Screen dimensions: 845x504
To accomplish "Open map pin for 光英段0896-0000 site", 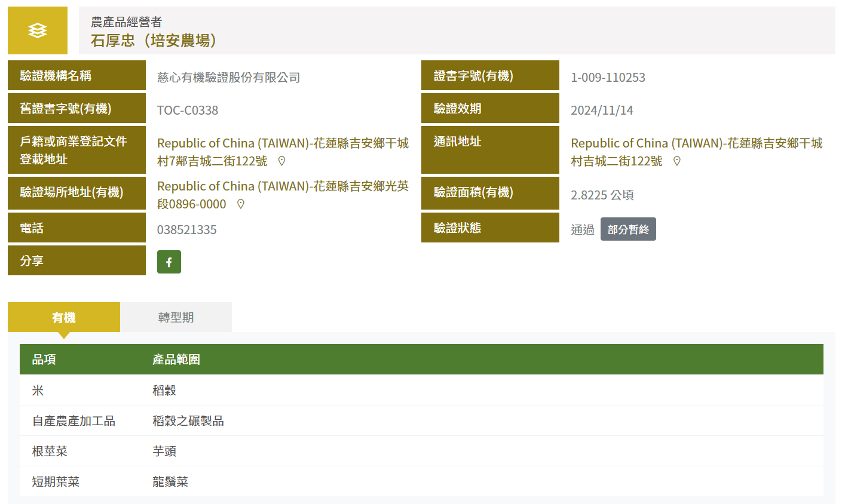I will pos(241,204).
